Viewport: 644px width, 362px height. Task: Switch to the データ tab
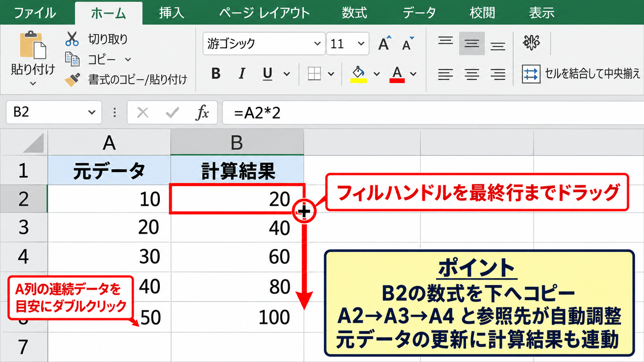coord(419,13)
